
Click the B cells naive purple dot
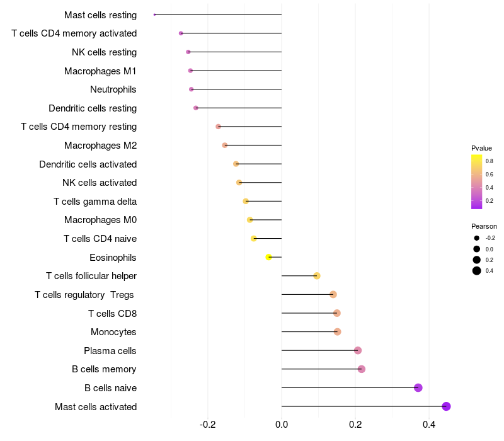(x=418, y=387)
